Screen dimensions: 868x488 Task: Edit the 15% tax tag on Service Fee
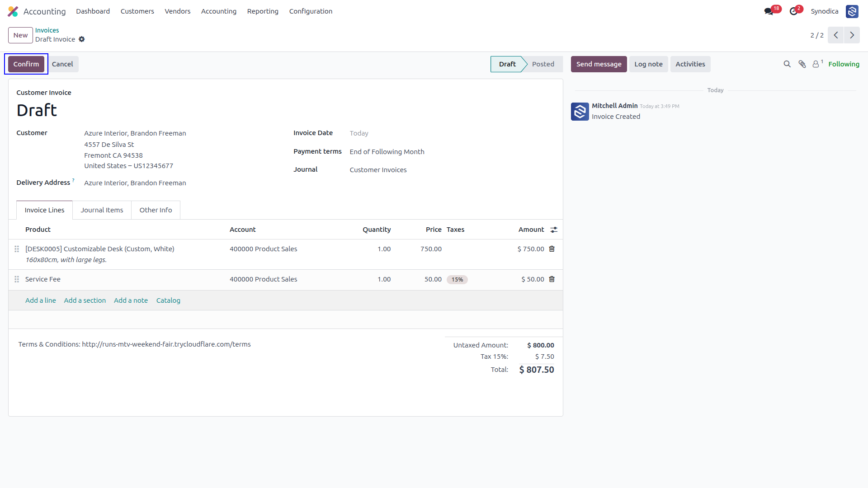click(457, 280)
